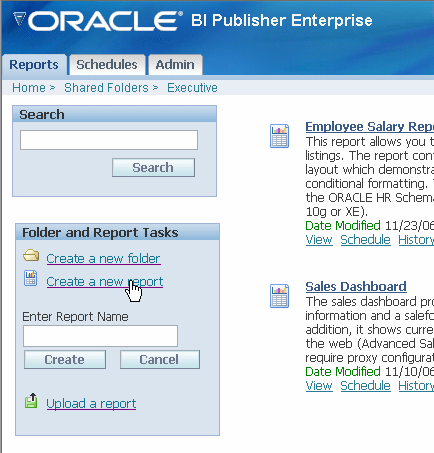
Task: Focus the Enter Report Name field
Action: coord(100,336)
